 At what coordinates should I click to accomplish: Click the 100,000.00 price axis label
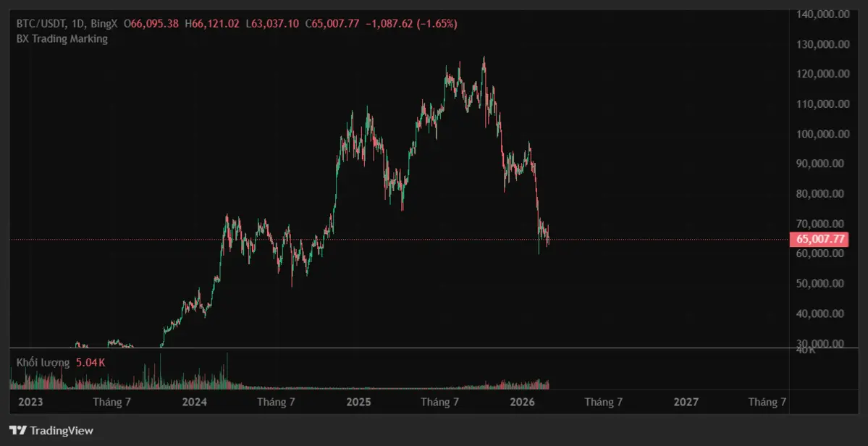[x=822, y=134]
